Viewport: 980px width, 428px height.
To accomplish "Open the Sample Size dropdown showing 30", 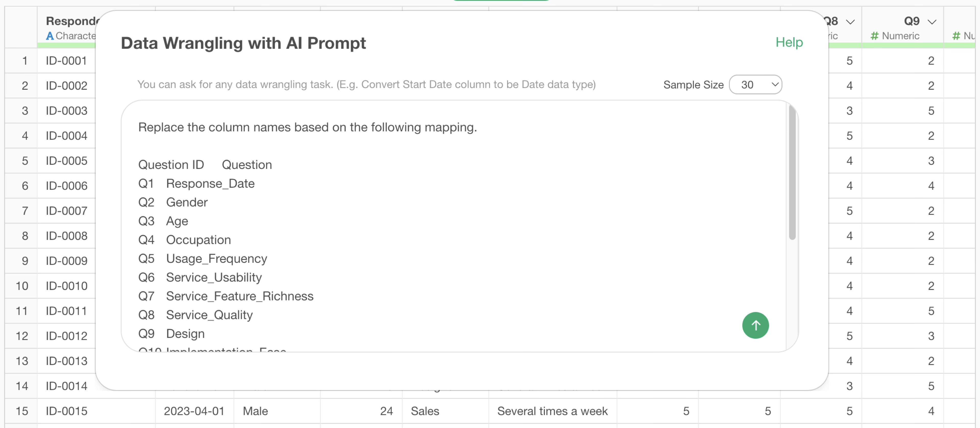I will [x=755, y=85].
